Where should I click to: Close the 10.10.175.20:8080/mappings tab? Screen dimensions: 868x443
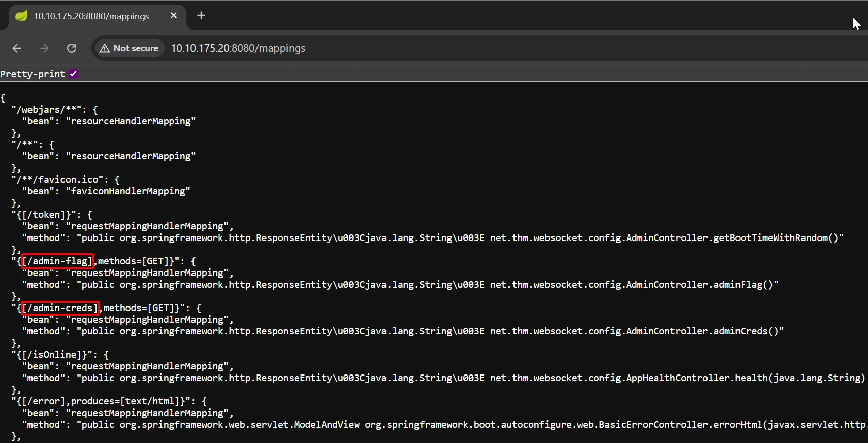click(x=174, y=16)
